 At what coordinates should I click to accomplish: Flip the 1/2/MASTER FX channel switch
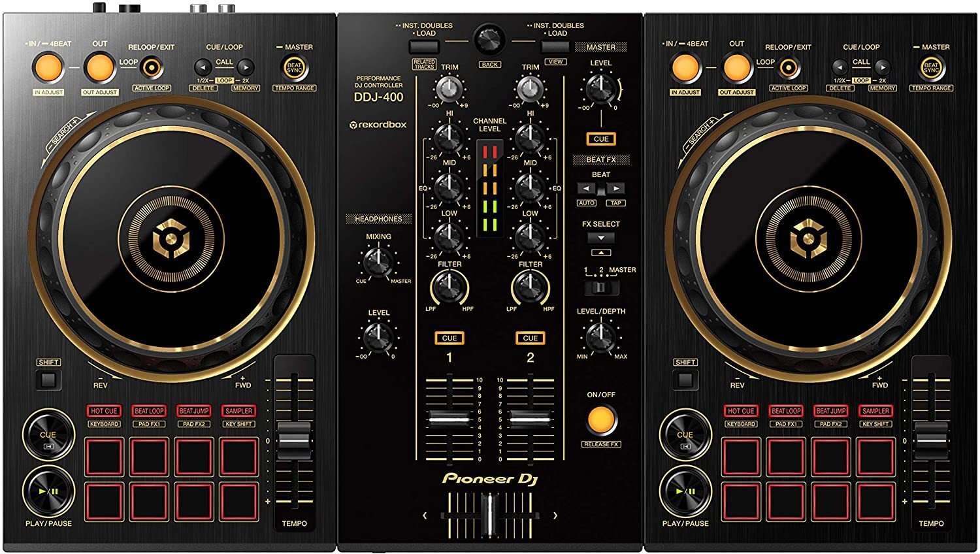[x=601, y=287]
